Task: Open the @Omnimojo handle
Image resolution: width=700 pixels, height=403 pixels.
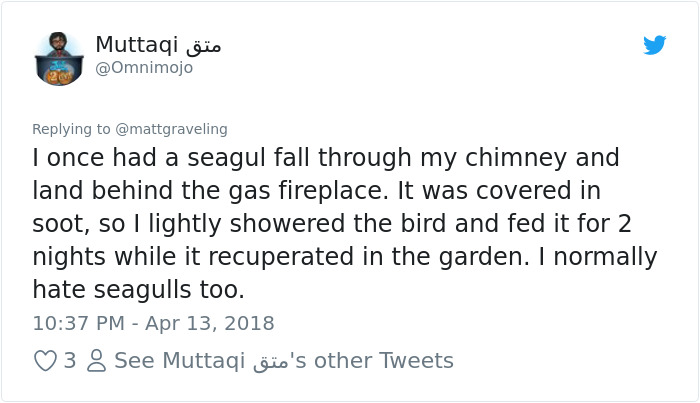Action: click(x=144, y=68)
